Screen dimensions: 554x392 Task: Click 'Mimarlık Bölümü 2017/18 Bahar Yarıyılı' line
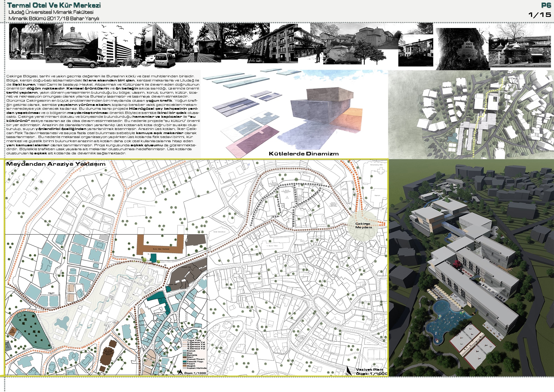[x=54, y=18]
